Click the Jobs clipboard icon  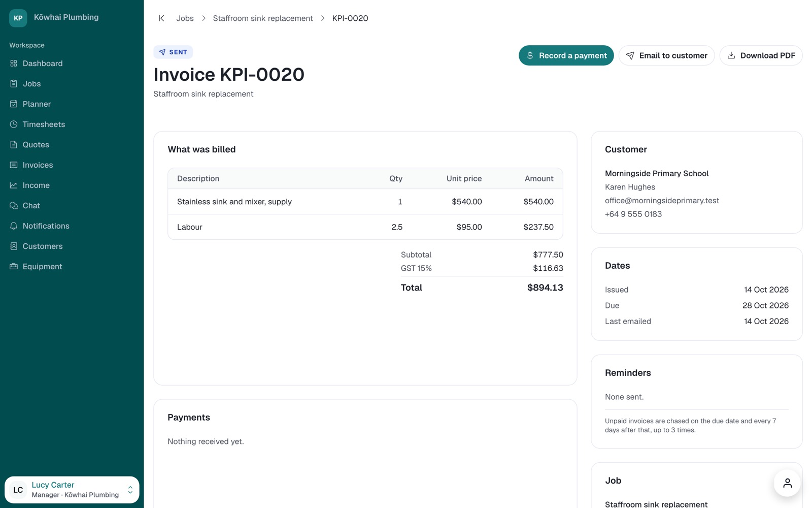pyautogui.click(x=14, y=84)
